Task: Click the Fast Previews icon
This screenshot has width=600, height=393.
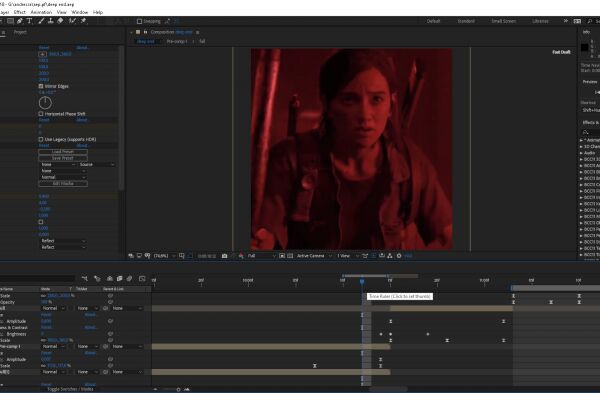Action: (373, 256)
